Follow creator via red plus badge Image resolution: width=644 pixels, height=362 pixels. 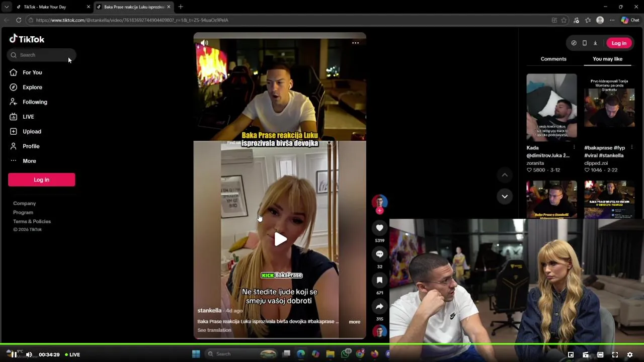pos(379,211)
